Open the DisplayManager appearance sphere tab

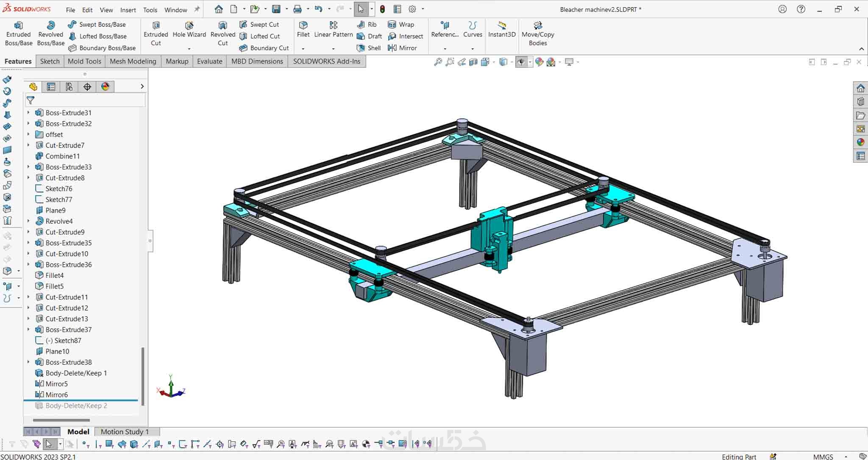(x=105, y=87)
